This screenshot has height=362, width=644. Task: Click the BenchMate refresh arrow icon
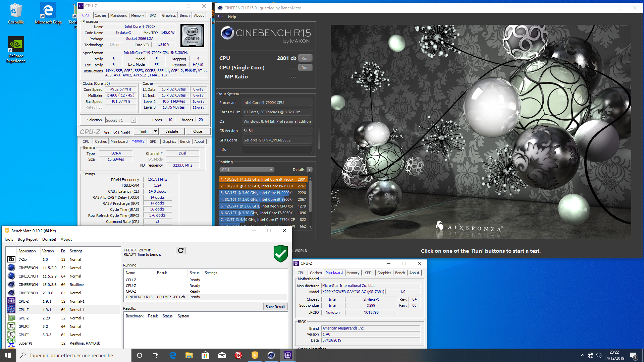click(180, 250)
